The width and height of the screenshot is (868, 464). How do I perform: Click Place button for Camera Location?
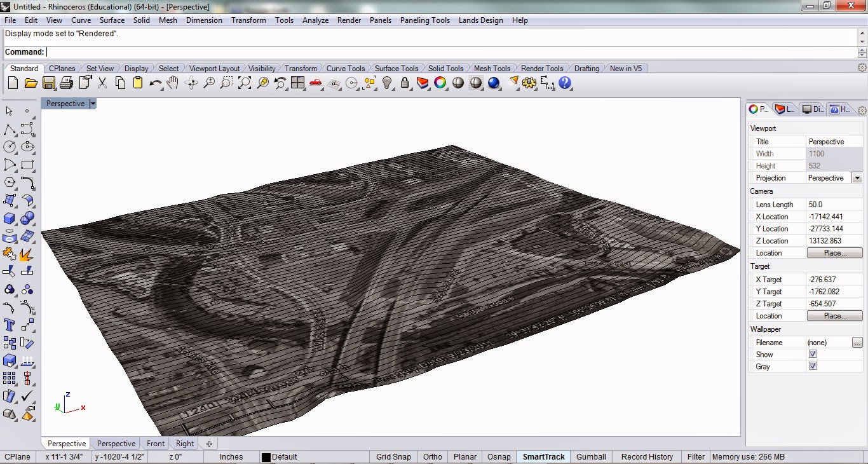coord(834,253)
